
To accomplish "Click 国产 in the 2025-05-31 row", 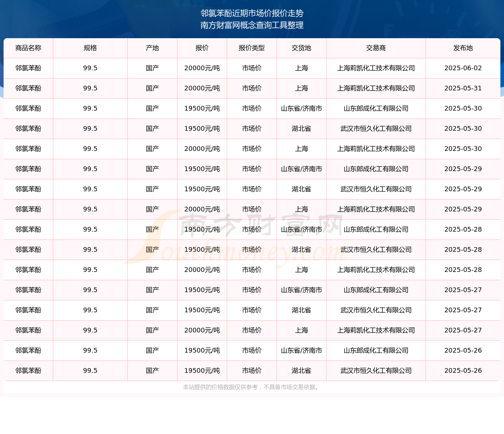I will click(x=153, y=88).
